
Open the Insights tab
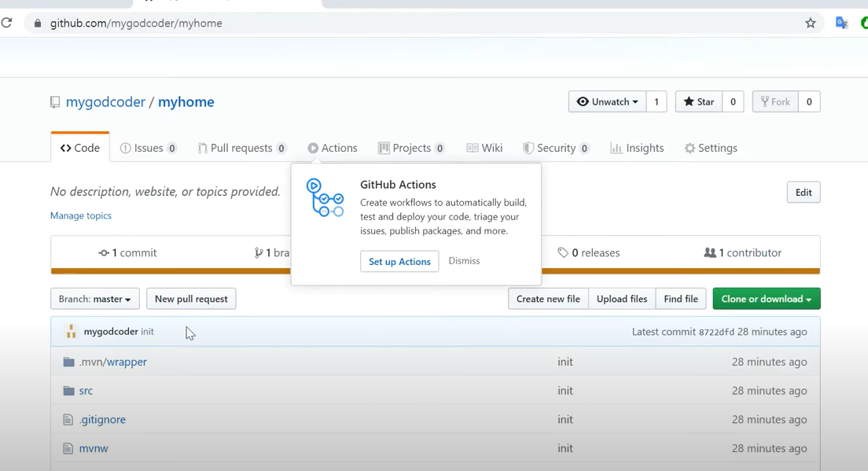(637, 148)
